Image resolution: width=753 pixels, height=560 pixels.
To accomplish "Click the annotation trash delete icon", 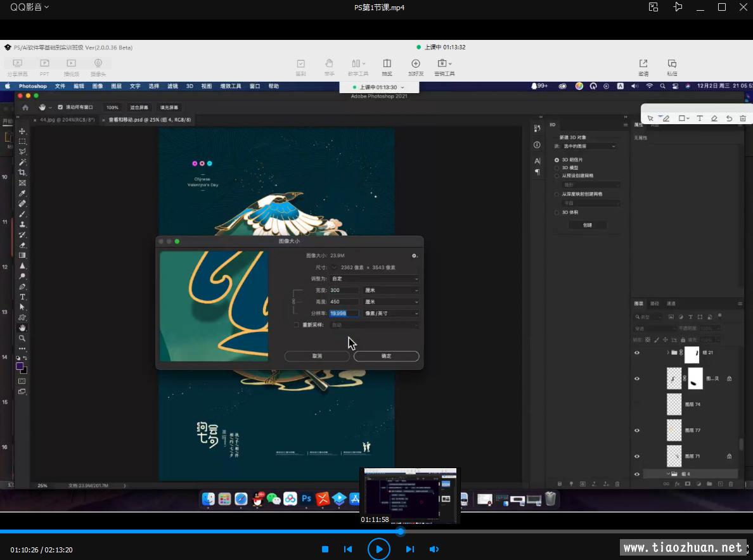I will click(743, 118).
